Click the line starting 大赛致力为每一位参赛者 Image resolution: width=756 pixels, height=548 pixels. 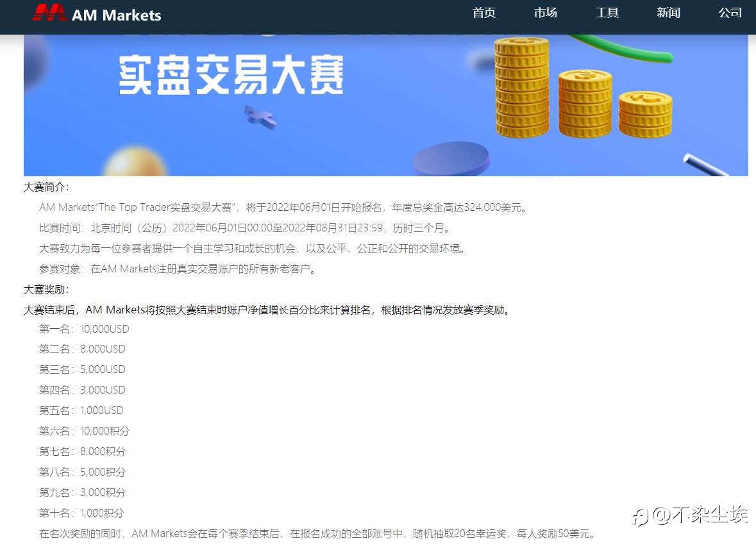253,249
